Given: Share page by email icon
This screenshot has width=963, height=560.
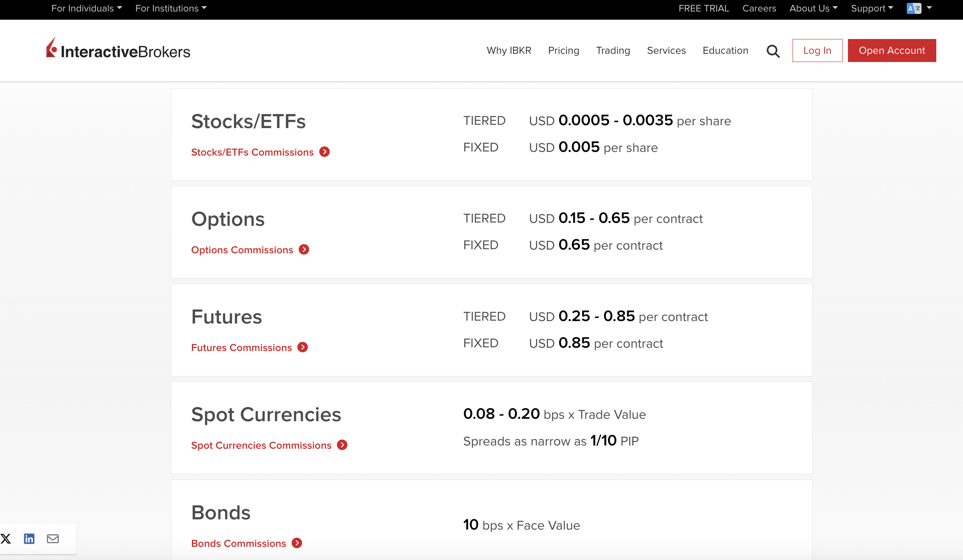Looking at the screenshot, I should 53,539.
